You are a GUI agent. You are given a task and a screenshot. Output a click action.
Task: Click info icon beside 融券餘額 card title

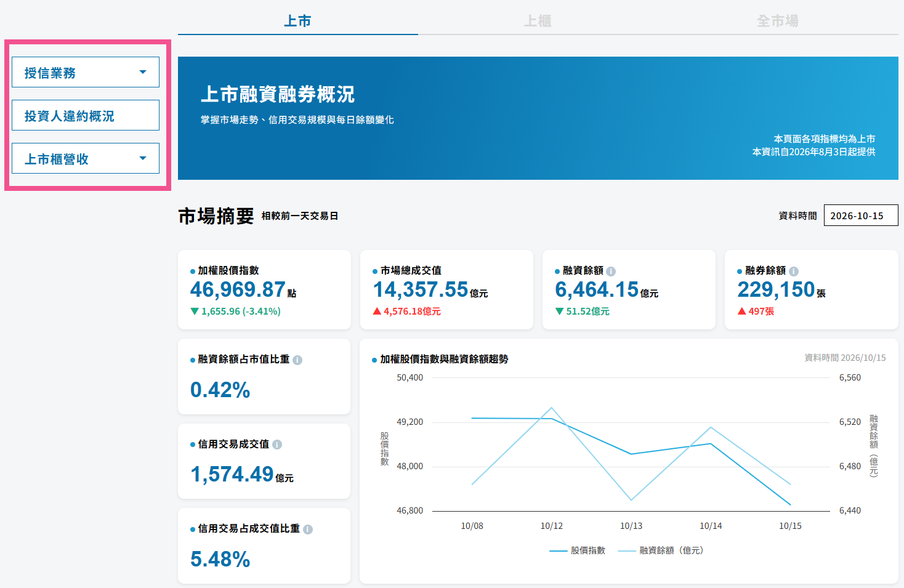point(794,271)
